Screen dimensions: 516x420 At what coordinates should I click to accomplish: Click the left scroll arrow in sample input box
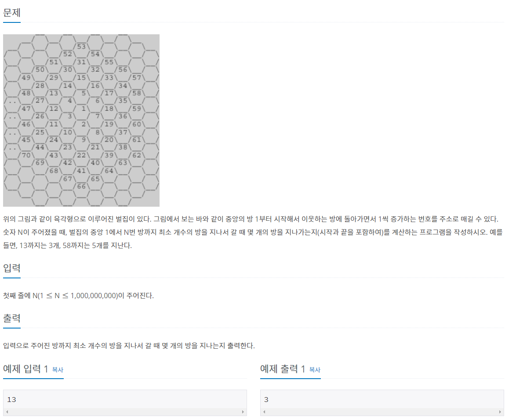(x=7, y=412)
